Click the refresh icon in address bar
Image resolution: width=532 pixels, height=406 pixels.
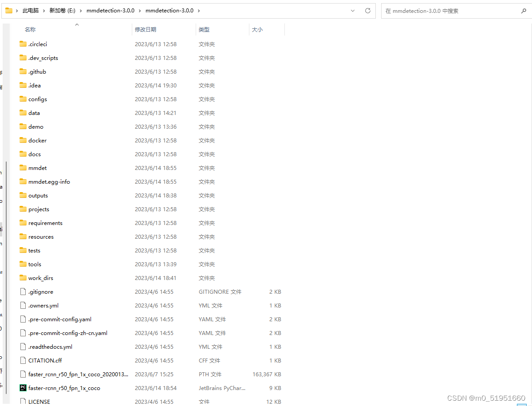tap(368, 11)
